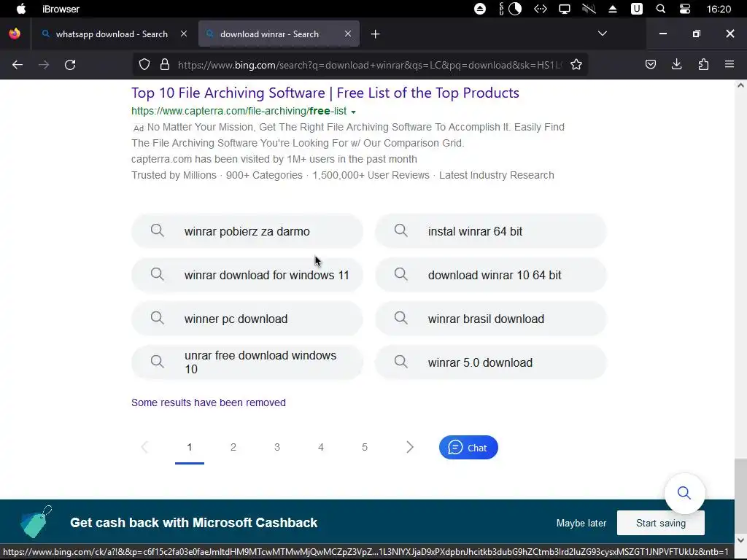Screen dimensions: 747x560
Task: Click the padlock site security icon
Action: [x=165, y=65]
